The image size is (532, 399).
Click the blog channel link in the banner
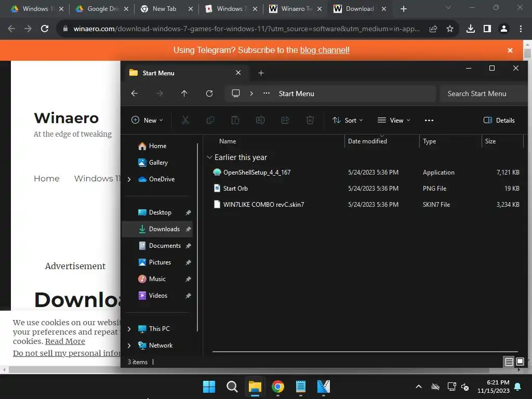325,50
